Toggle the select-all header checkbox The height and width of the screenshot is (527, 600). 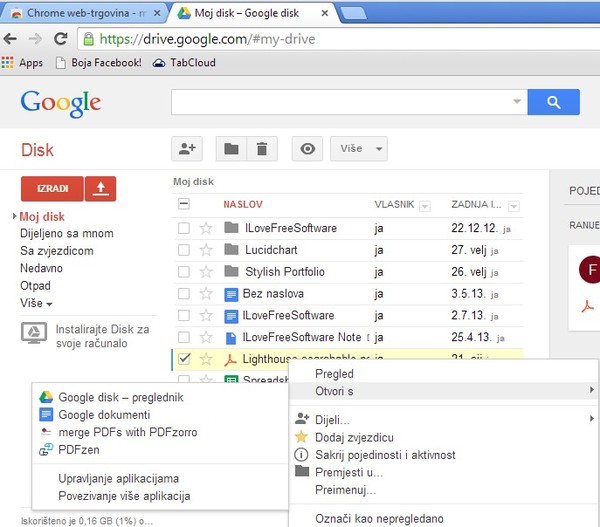pos(184,204)
